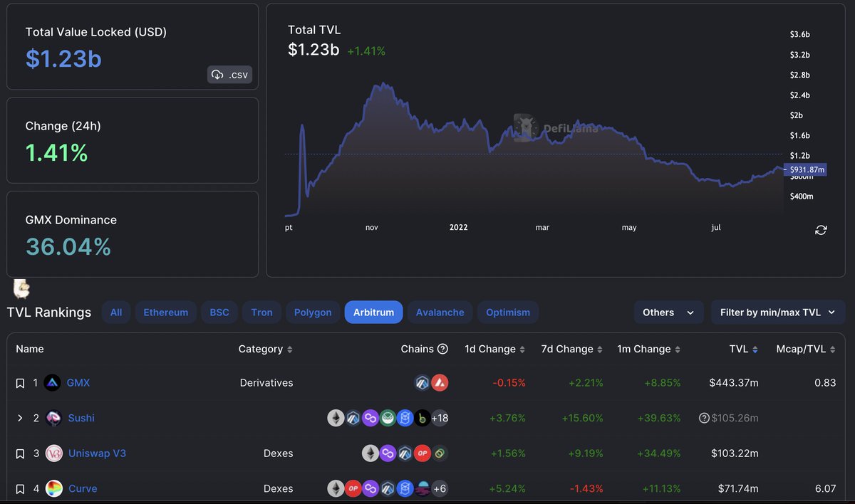
Task: Click the Avalanche chain icon next to GMX
Action: (440, 382)
